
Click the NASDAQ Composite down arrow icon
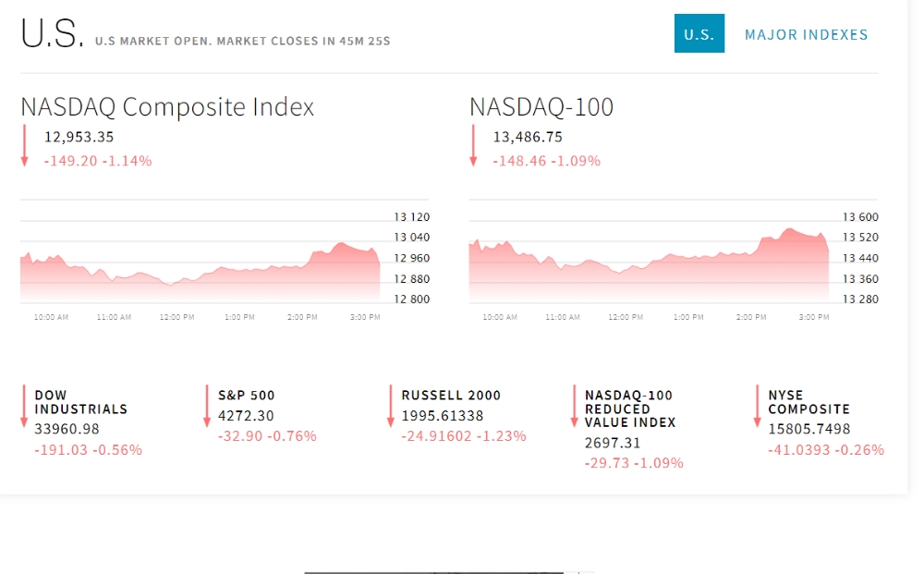24,145
